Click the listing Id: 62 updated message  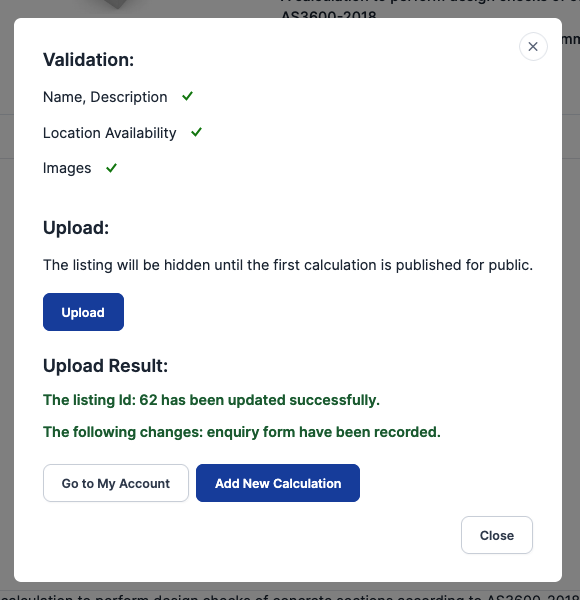click(x=211, y=400)
